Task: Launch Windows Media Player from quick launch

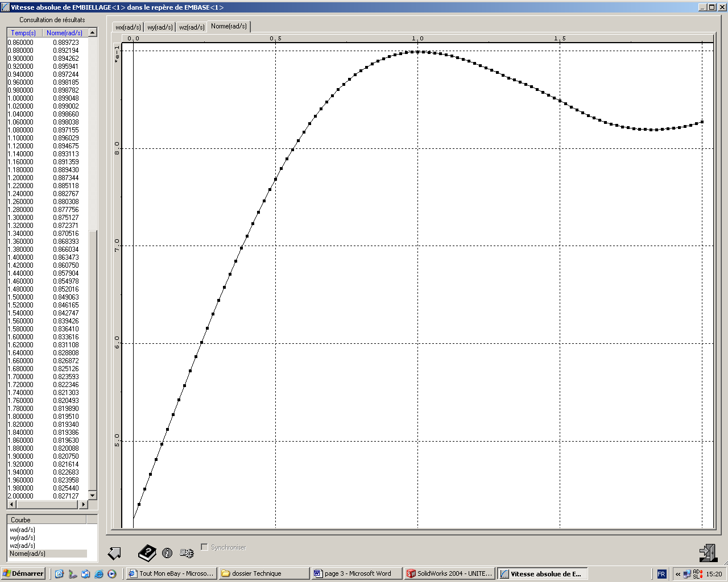Action: [x=112, y=574]
